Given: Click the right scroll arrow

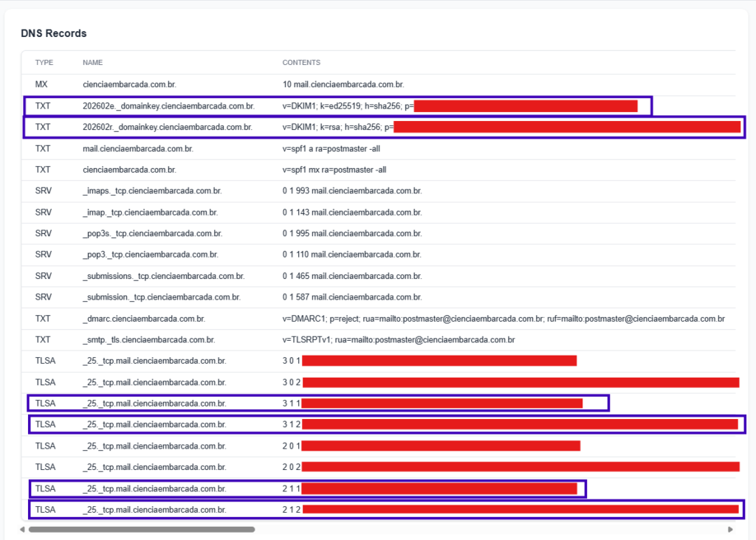Looking at the screenshot, I should (x=730, y=529).
